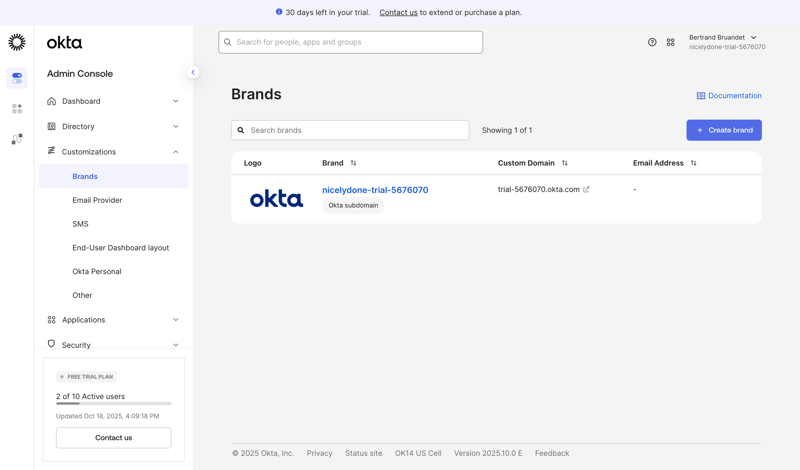Click the FREE TRIAL PLAN badge
The image size is (800, 470).
pos(87,377)
